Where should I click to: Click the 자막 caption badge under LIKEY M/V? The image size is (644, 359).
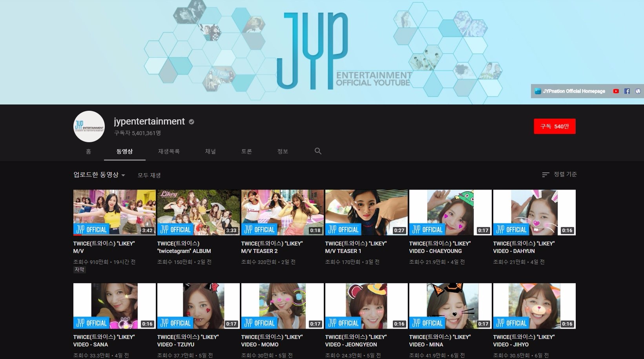tap(80, 270)
